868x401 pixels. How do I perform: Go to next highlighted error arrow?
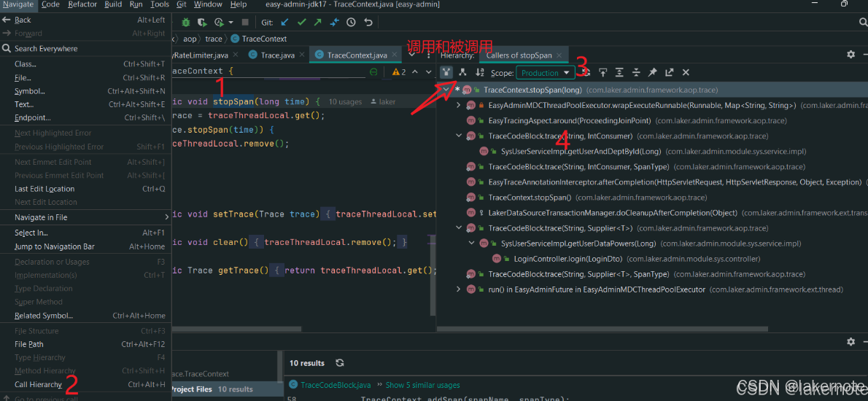click(428, 72)
